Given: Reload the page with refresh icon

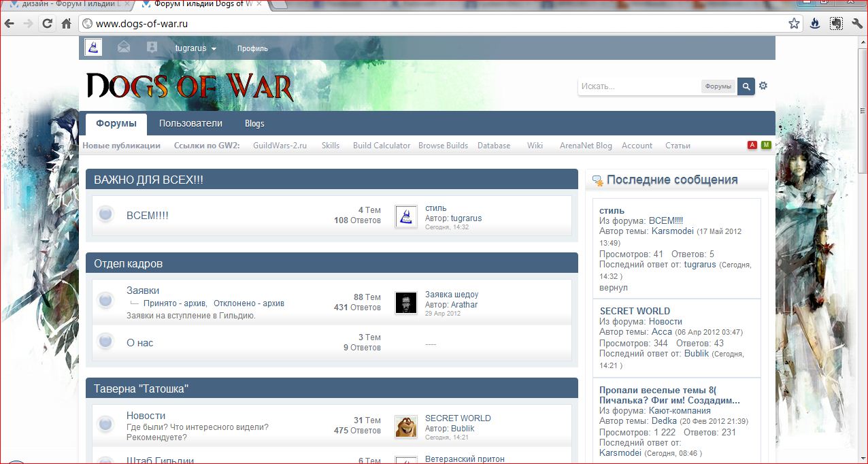Looking at the screenshot, I should tap(47, 24).
